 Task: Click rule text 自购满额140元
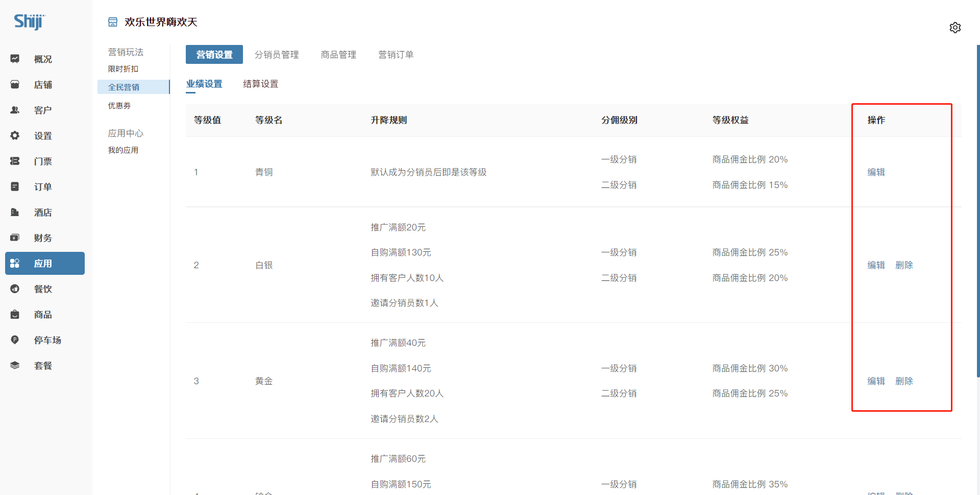[401, 368]
